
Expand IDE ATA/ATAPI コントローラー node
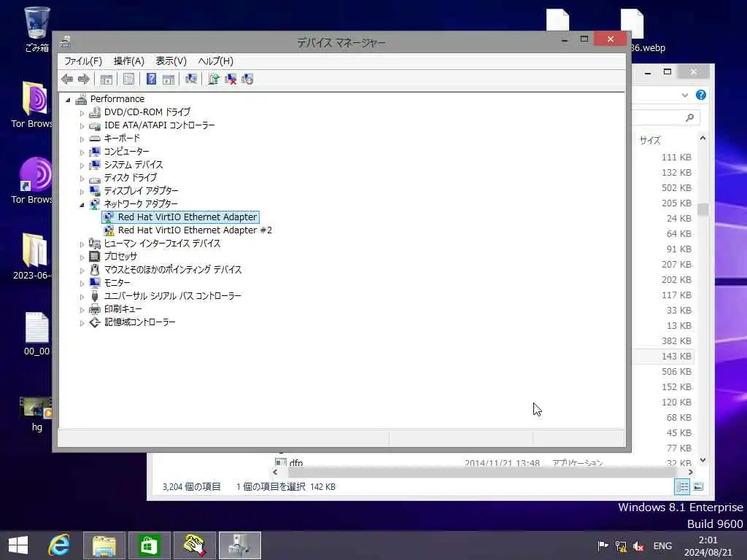(82, 126)
